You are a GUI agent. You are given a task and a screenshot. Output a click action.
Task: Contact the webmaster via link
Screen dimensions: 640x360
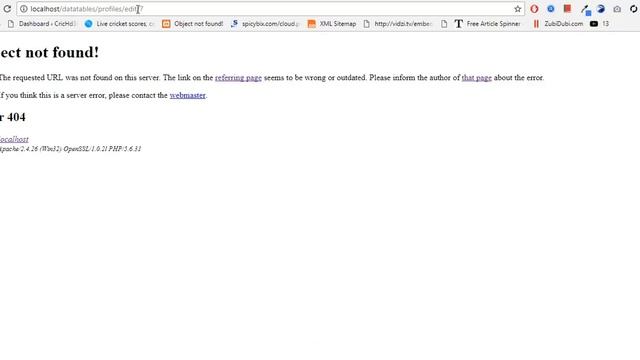coord(188,95)
